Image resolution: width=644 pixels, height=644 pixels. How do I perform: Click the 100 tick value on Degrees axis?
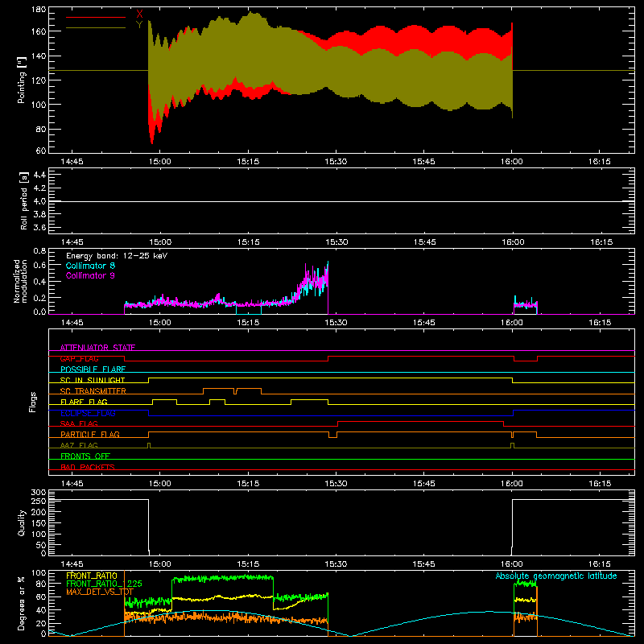[39, 573]
